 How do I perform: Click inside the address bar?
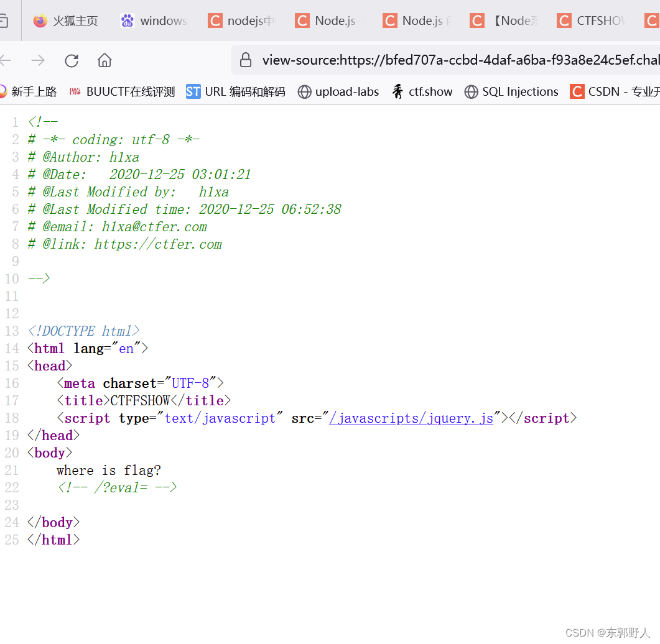tap(435, 60)
